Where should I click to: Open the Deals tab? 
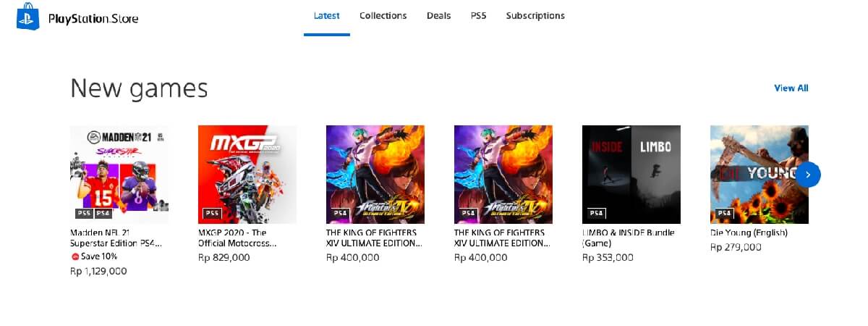pyautogui.click(x=438, y=16)
